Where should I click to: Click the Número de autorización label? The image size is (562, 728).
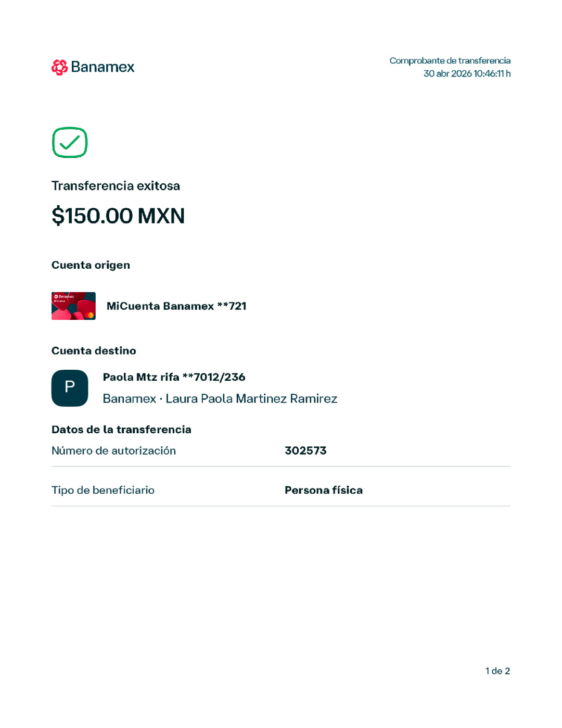[113, 450]
